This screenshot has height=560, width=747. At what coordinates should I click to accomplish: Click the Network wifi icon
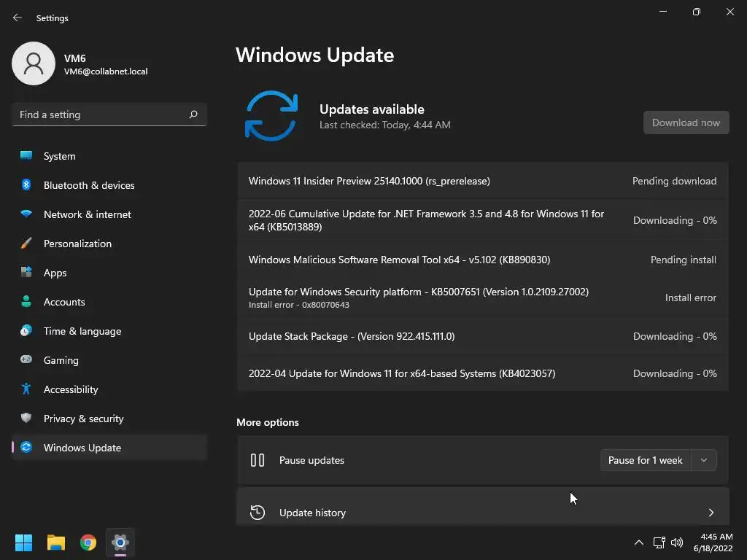pyautogui.click(x=26, y=214)
